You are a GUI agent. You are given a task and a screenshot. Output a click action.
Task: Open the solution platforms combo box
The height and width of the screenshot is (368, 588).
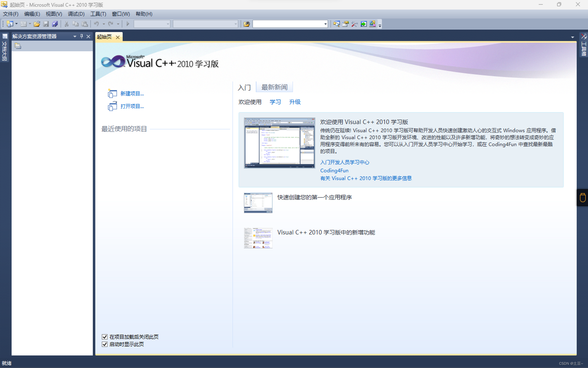[x=206, y=24]
